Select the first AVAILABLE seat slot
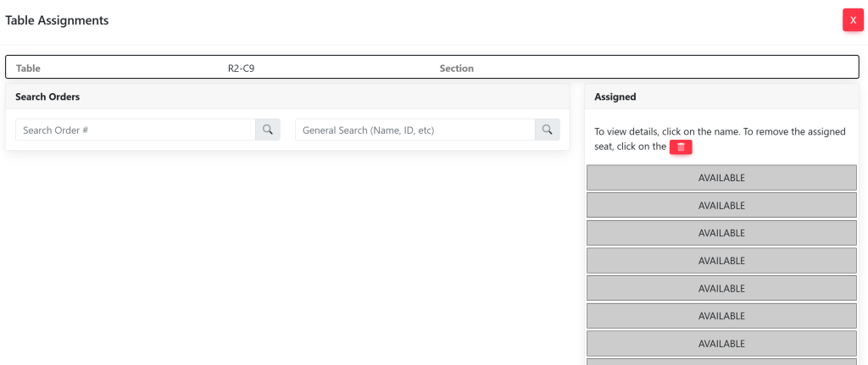868x365 pixels. point(721,178)
